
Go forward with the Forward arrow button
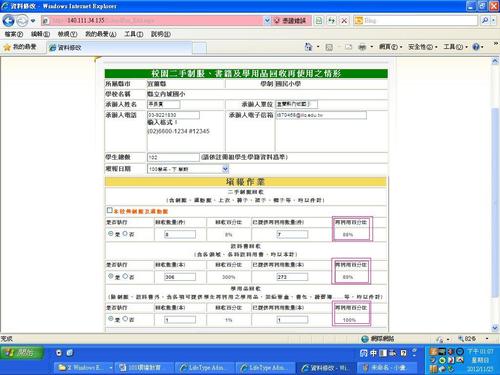[22, 21]
